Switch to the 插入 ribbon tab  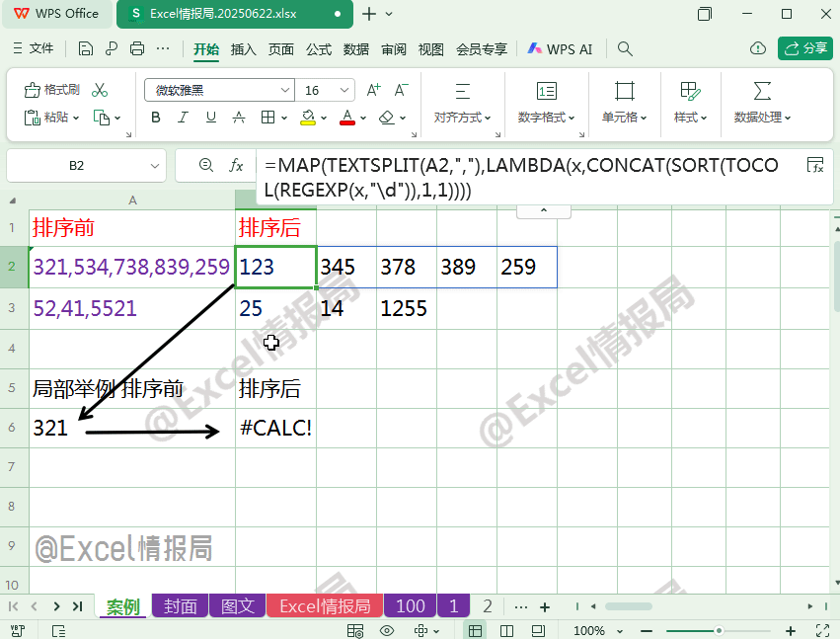tap(243, 49)
